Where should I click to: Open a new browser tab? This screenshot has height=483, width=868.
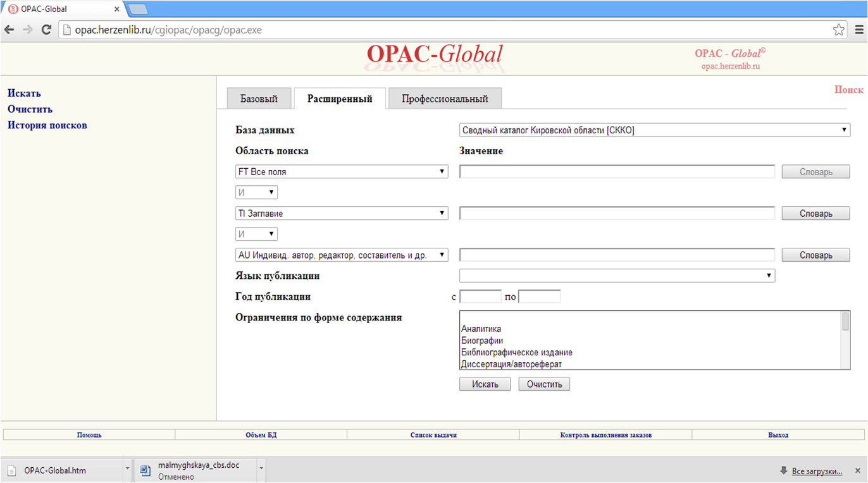(x=137, y=9)
